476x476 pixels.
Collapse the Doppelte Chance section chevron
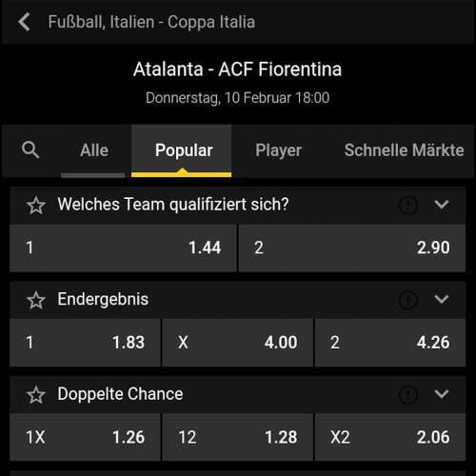point(442,394)
